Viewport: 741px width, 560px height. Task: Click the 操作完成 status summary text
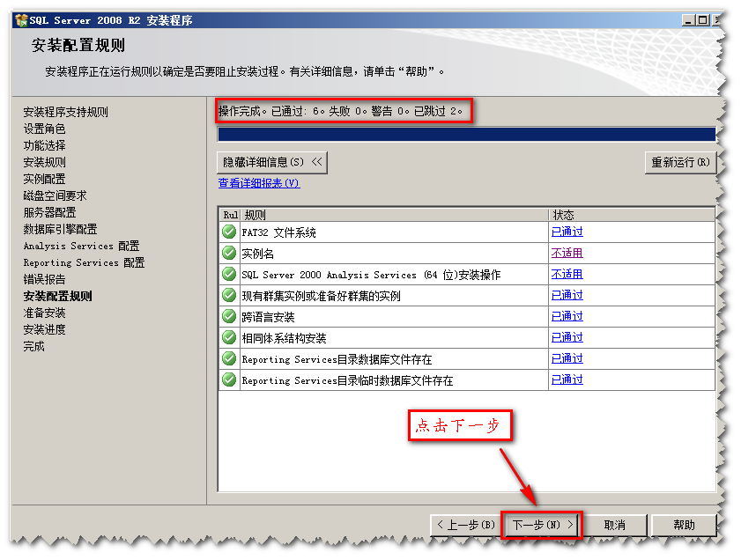340,112
